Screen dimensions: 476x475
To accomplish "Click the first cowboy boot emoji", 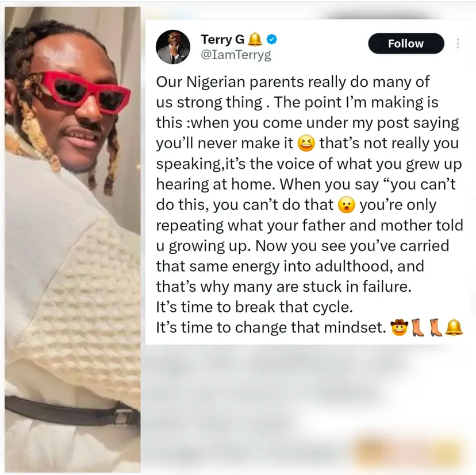I will (418, 327).
